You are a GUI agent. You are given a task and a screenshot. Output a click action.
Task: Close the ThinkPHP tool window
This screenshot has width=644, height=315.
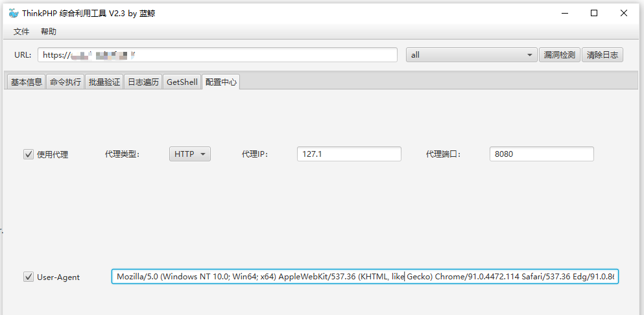(624, 13)
